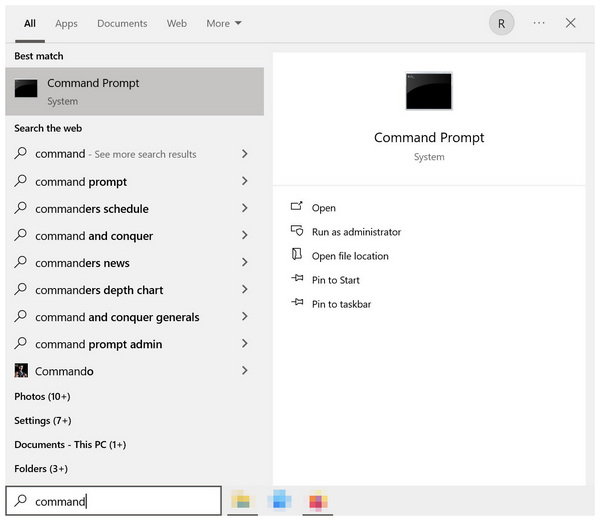Click the Command Prompt icon in Best match
The image size is (600, 521).
coord(26,90)
